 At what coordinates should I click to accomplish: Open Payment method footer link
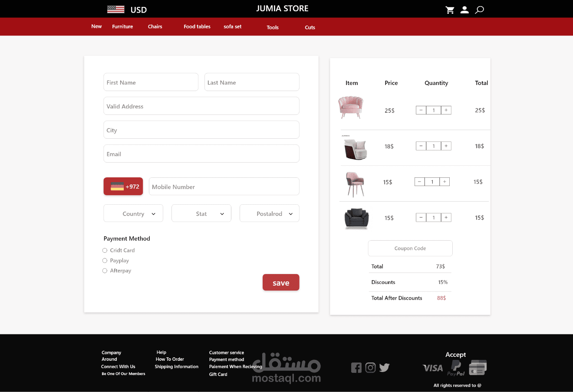[227, 359]
